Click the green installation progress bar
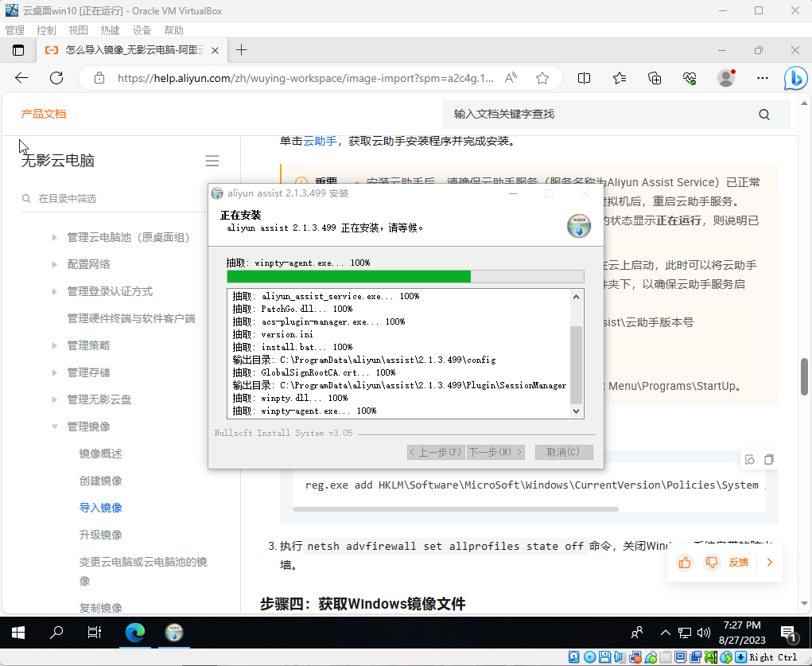The image size is (812, 666). coord(348,276)
